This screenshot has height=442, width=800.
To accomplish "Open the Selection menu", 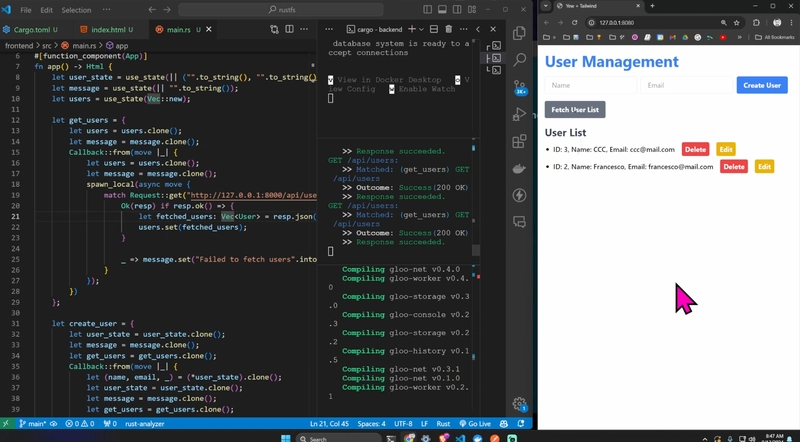I will point(76,10).
